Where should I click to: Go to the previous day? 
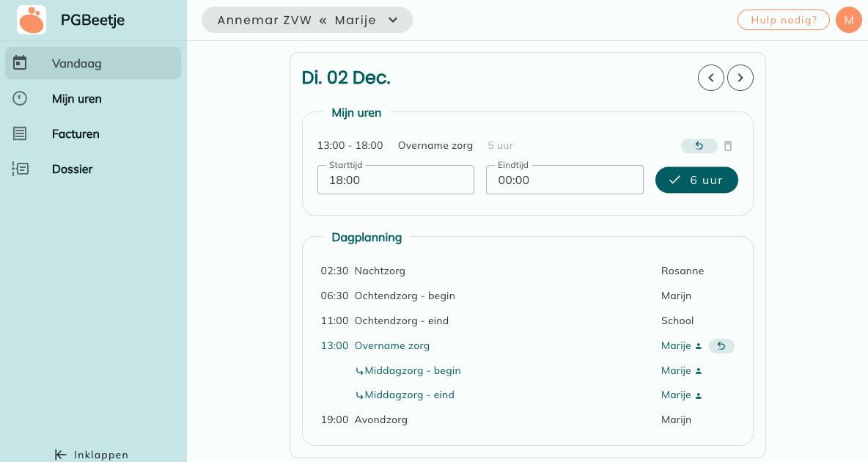click(711, 78)
